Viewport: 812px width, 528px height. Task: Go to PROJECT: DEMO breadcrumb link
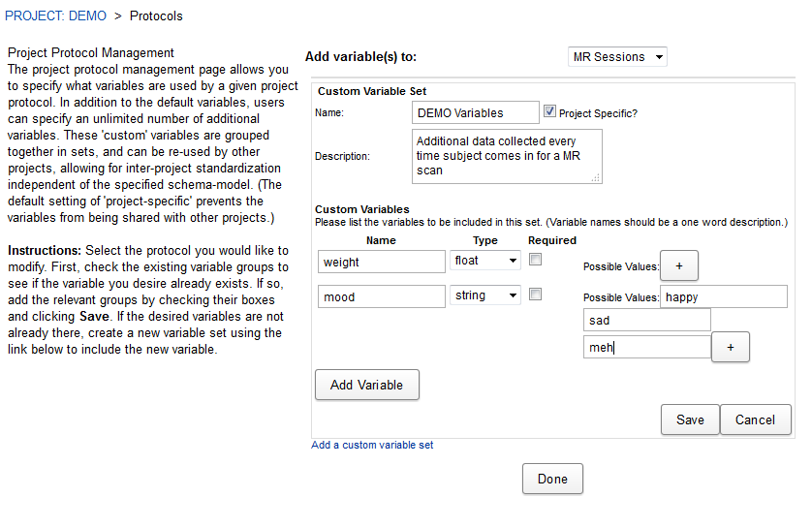pyautogui.click(x=56, y=16)
